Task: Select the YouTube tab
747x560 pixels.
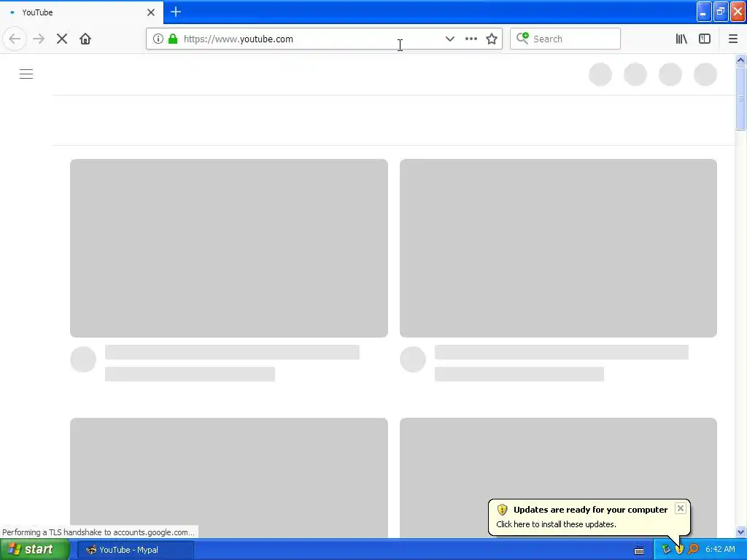Action: (x=82, y=12)
